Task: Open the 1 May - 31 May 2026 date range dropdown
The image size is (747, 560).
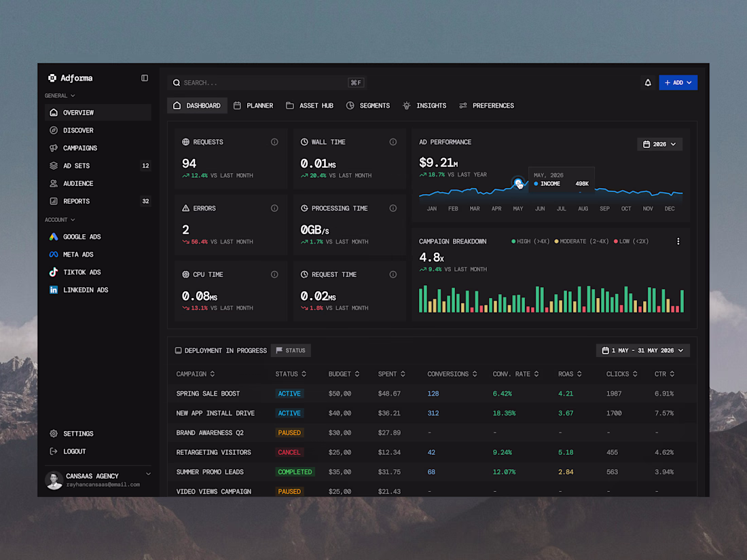Action: 642,350
